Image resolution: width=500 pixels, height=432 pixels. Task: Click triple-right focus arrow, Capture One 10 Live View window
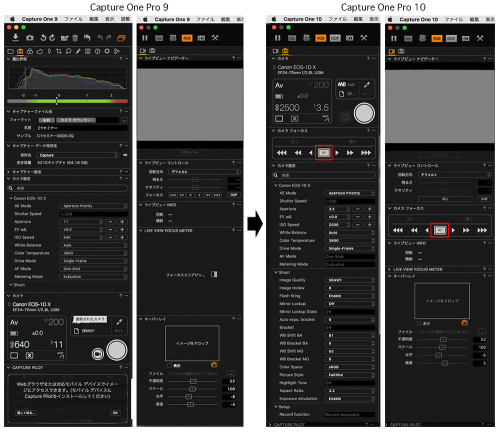pos(482,230)
